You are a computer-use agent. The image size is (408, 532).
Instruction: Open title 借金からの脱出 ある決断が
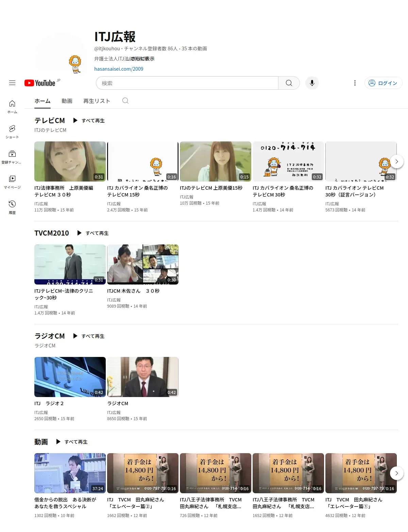pyautogui.click(x=65, y=503)
